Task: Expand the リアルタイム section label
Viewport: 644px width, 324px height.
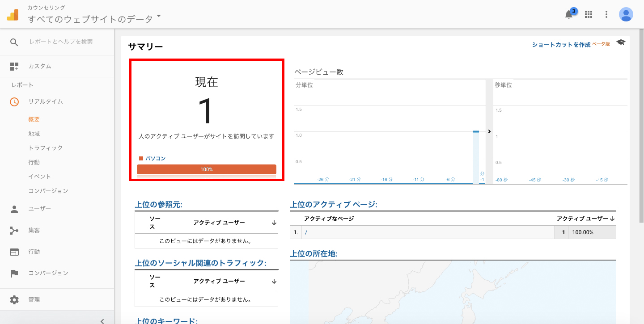Action: pyautogui.click(x=46, y=101)
